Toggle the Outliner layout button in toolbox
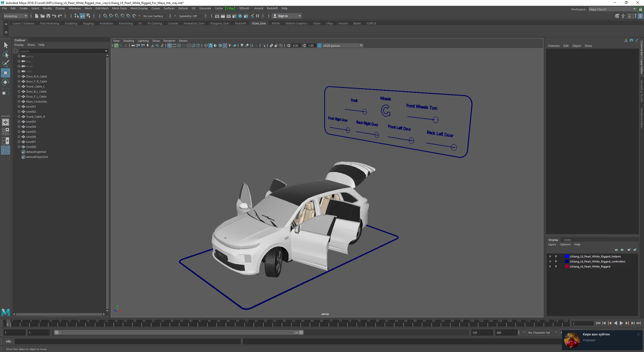The height and width of the screenshot is (352, 644). 6,150
